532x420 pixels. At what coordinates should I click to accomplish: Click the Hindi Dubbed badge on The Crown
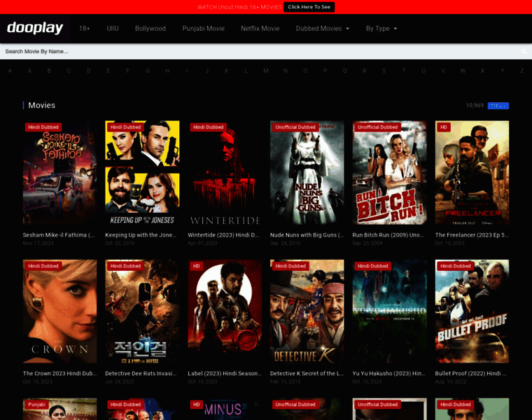tap(43, 266)
